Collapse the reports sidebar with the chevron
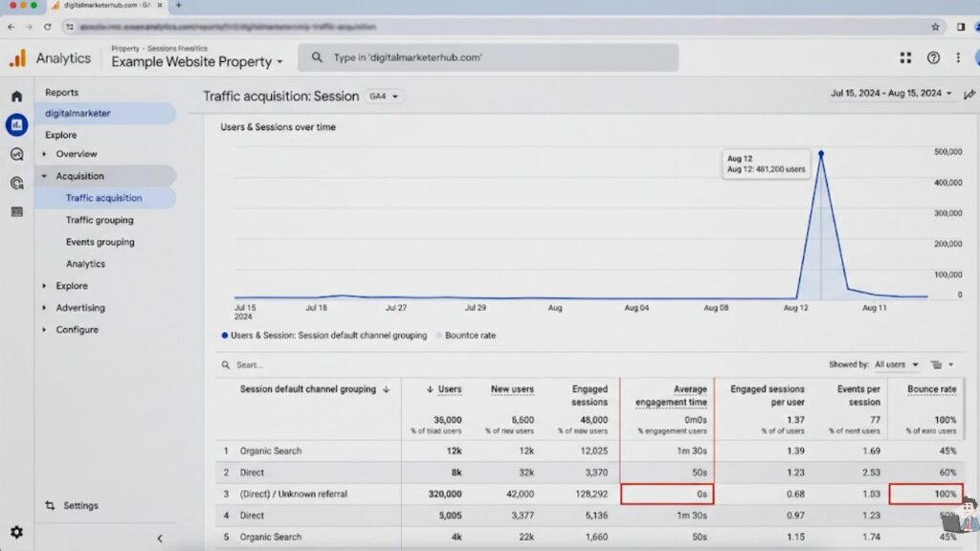 coord(160,538)
